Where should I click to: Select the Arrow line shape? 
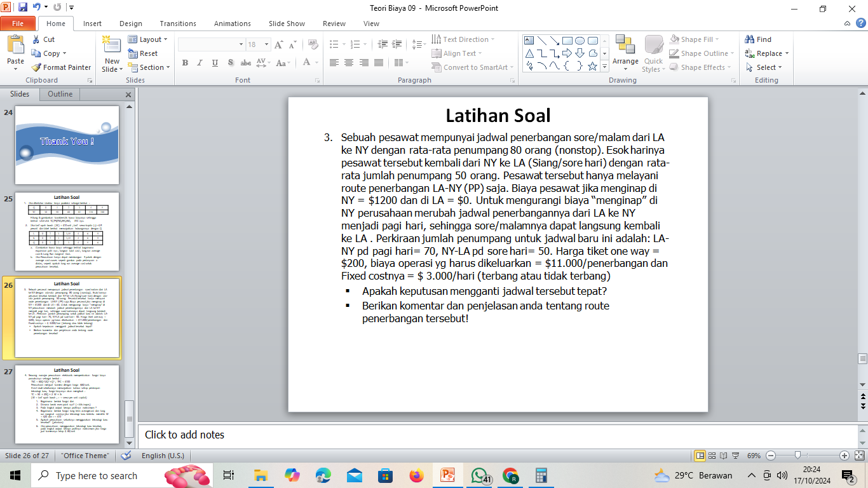coord(554,40)
